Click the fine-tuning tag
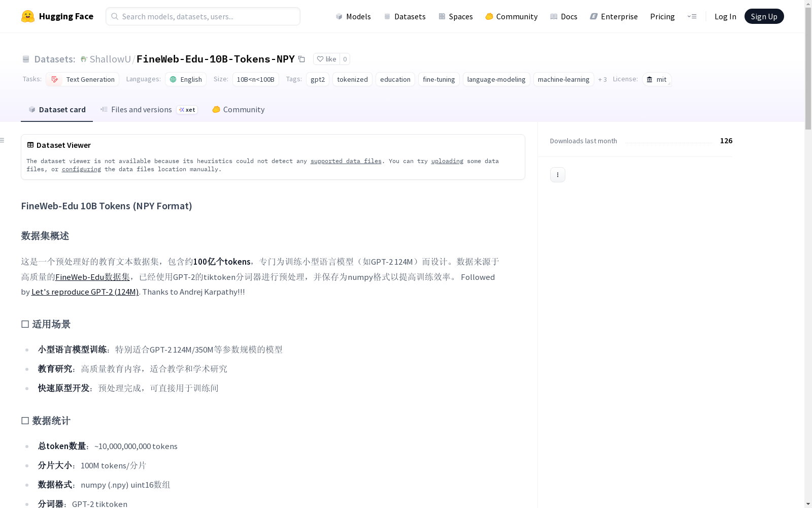812x508 pixels. pos(439,79)
